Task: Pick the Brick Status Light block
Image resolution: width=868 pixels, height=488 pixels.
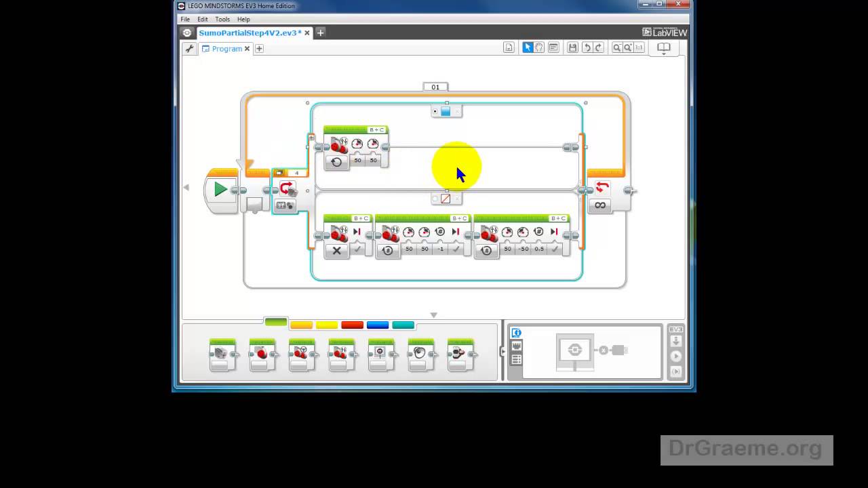Action: click(x=460, y=354)
